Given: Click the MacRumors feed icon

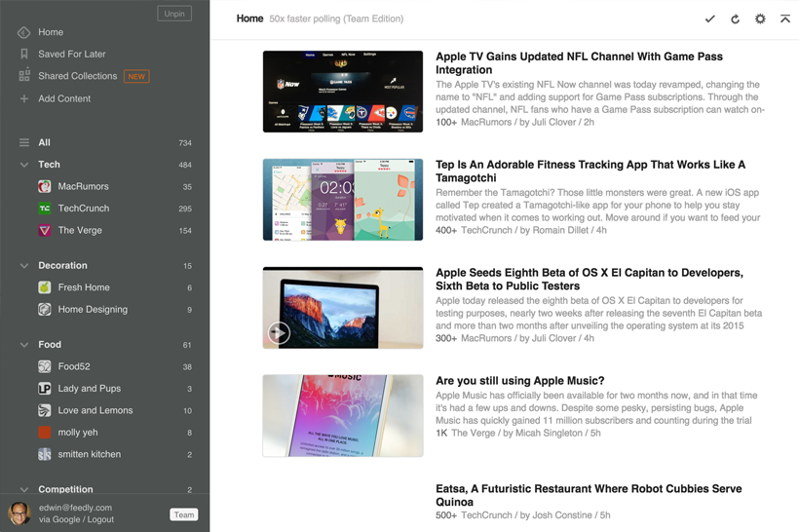Looking at the screenshot, I should pyautogui.click(x=44, y=186).
